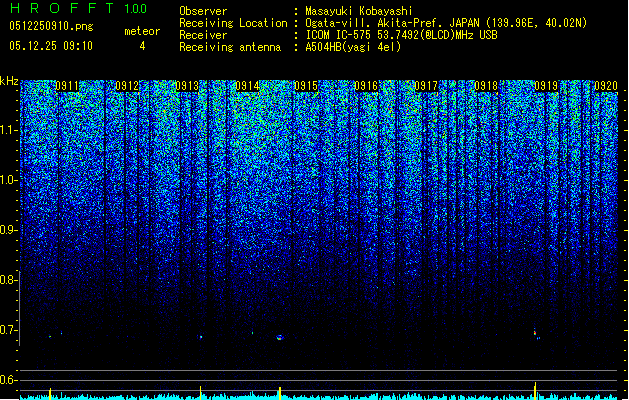Click the 0918 time marker
This screenshot has height=400, width=629.
coord(486,86)
